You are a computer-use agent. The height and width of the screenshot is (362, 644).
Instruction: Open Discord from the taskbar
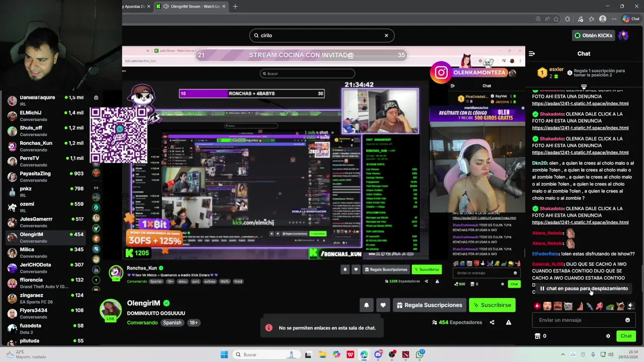click(378, 354)
